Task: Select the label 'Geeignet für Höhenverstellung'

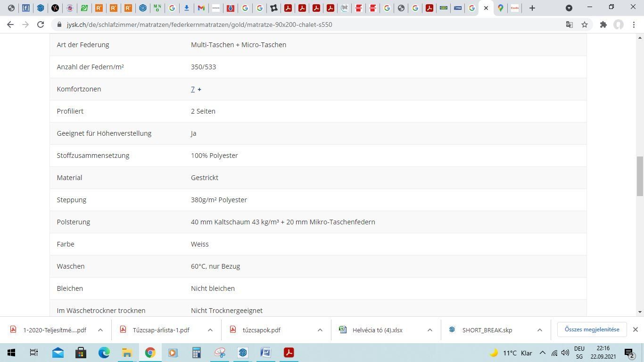Action: 104,133
